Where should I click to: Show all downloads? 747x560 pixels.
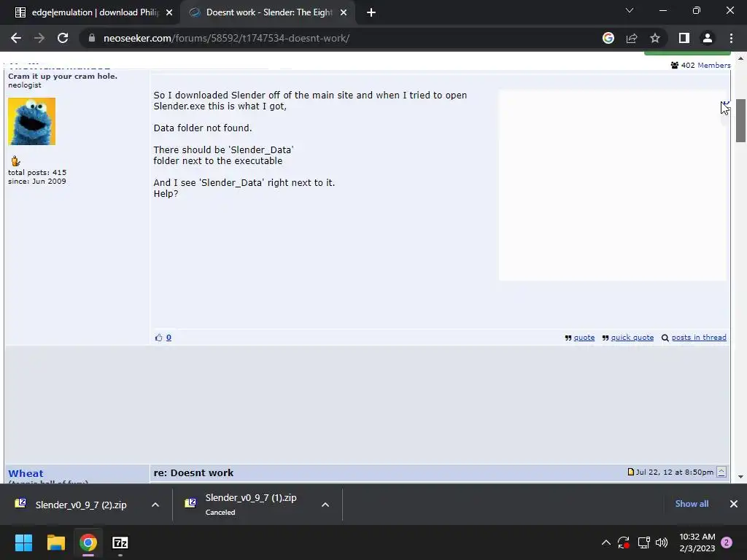[x=692, y=504]
